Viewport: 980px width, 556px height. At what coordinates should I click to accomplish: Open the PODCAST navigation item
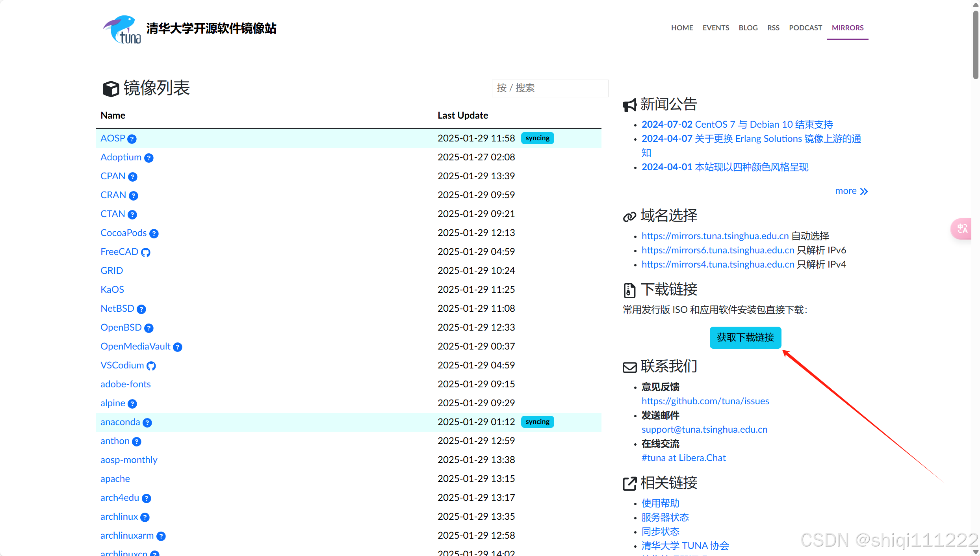(805, 28)
